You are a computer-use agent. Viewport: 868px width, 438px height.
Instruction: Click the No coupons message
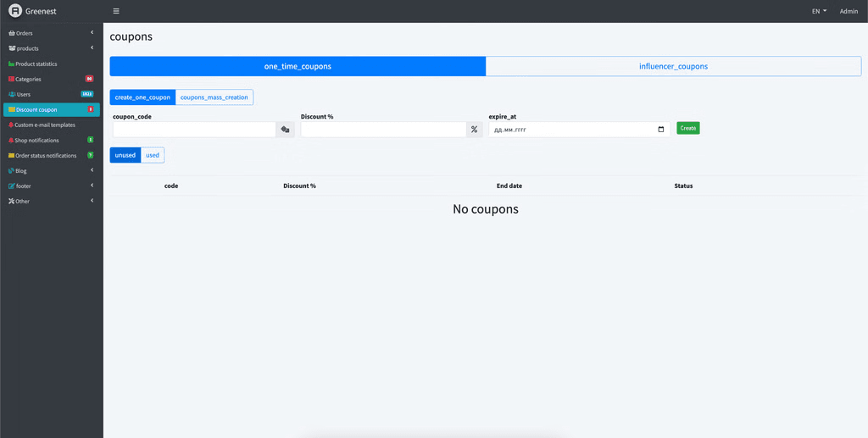pyautogui.click(x=486, y=209)
